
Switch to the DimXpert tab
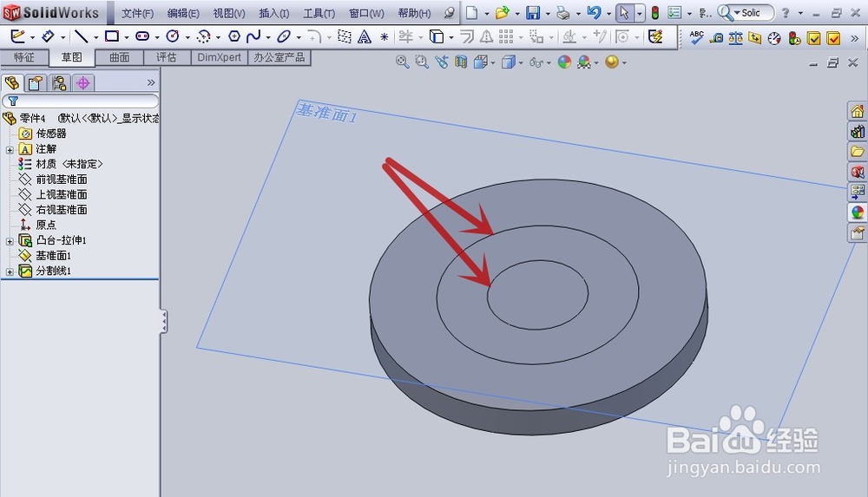[220, 57]
